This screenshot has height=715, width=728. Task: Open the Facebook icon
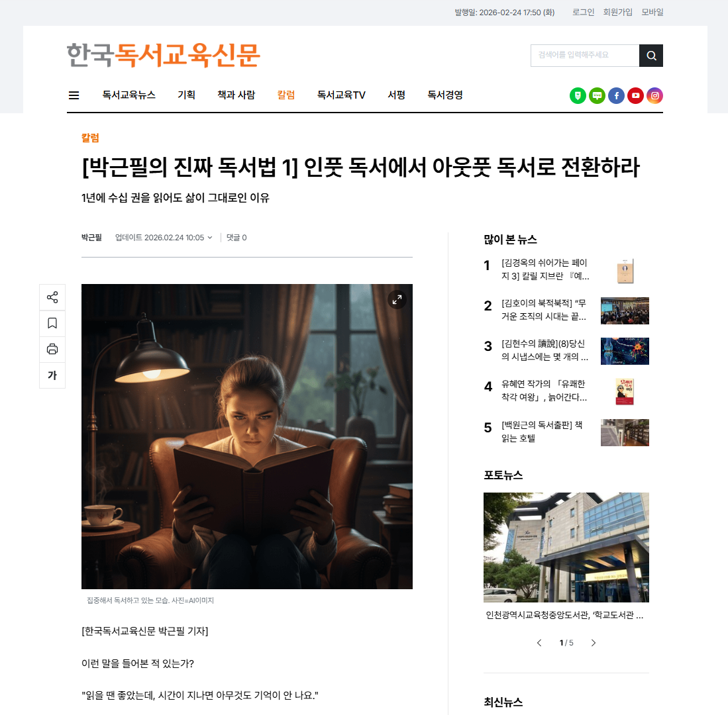tap(616, 95)
